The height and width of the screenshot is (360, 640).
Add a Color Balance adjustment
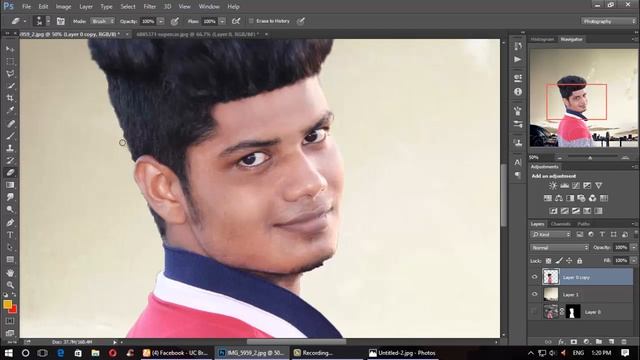click(x=559, y=198)
